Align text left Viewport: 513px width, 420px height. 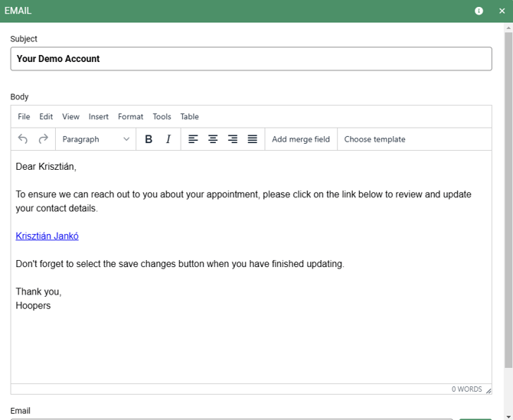[x=193, y=139]
